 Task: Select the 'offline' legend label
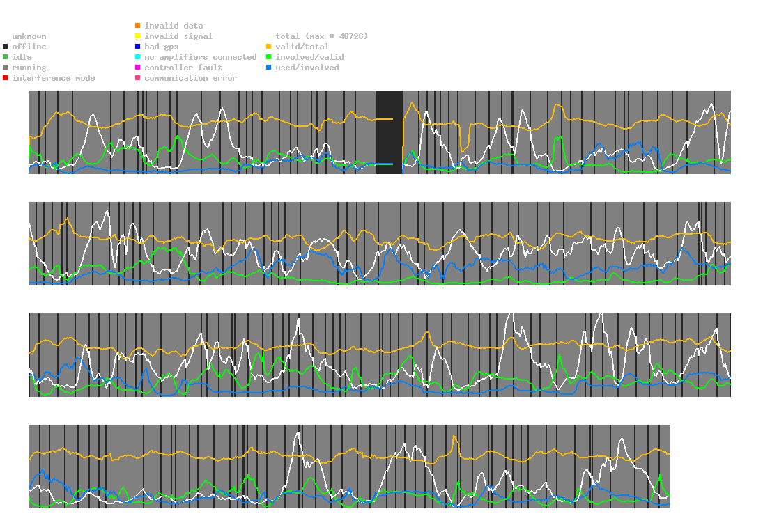[29, 47]
